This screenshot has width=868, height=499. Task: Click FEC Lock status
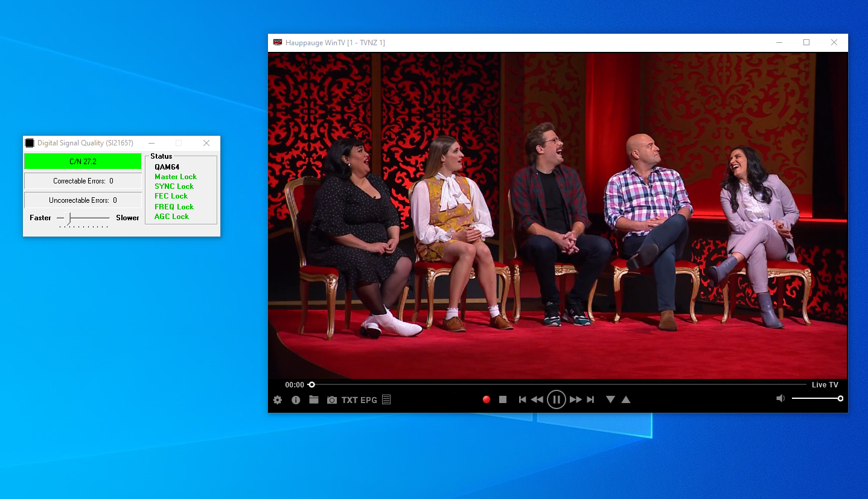(171, 196)
